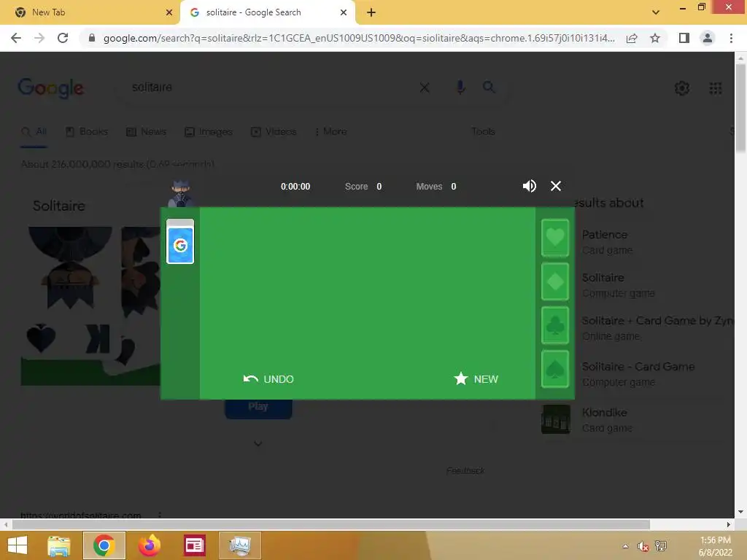This screenshot has height=560, width=747.
Task: Open the Klondike card game result
Action: 606,419
